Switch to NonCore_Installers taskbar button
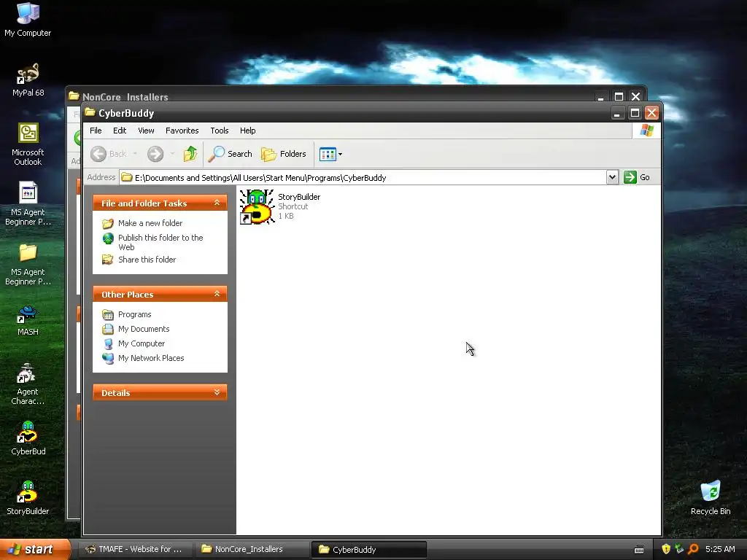Image resolution: width=747 pixels, height=560 pixels. 252,549
